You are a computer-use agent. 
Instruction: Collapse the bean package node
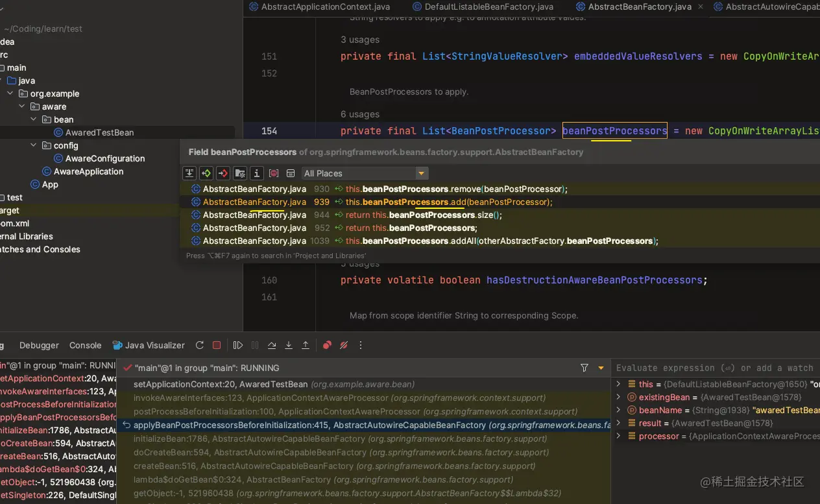point(33,119)
